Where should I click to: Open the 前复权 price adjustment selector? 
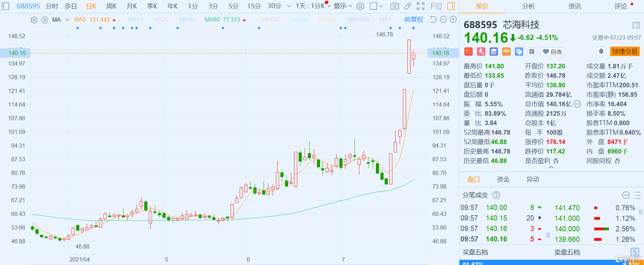pos(414,20)
